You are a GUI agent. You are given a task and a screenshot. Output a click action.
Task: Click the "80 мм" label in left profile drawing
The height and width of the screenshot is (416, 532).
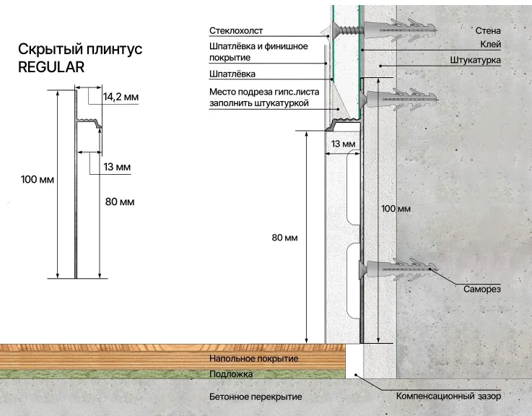120,201
